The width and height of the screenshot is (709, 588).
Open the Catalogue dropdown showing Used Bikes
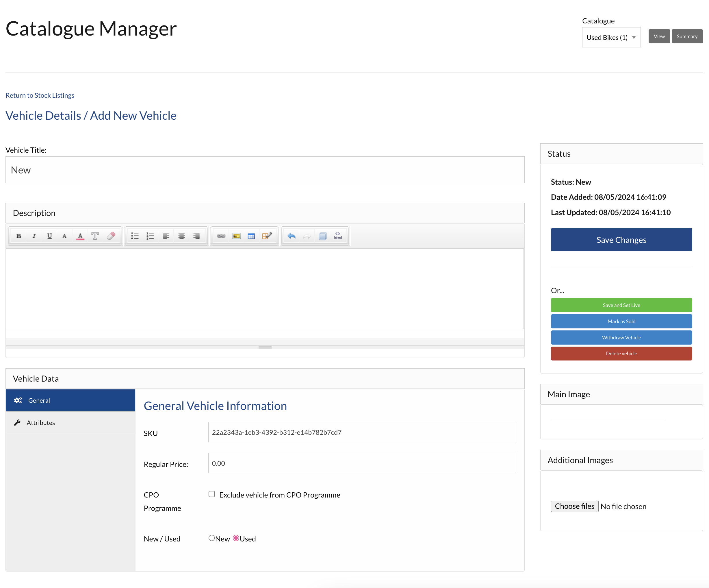coord(611,38)
